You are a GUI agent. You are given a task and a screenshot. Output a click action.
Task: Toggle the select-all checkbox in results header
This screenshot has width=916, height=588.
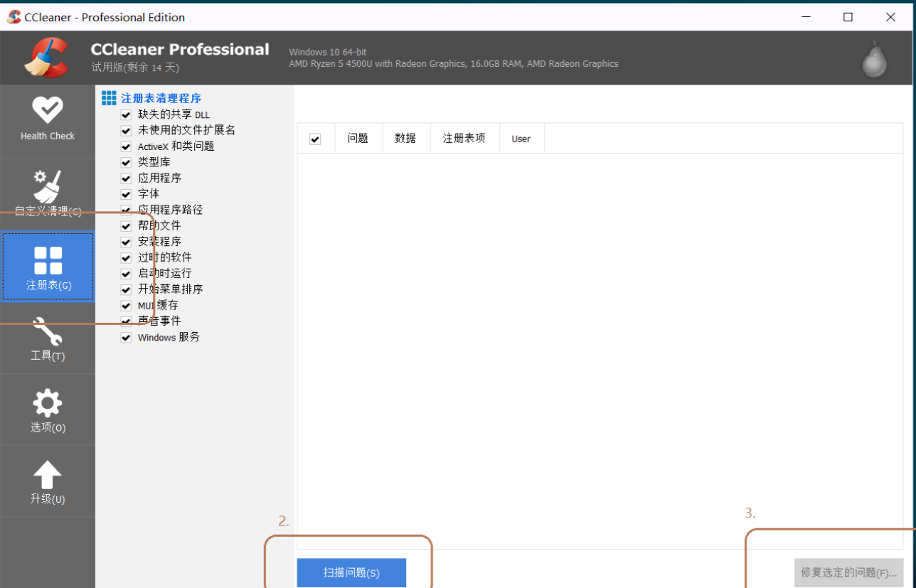[x=315, y=139]
